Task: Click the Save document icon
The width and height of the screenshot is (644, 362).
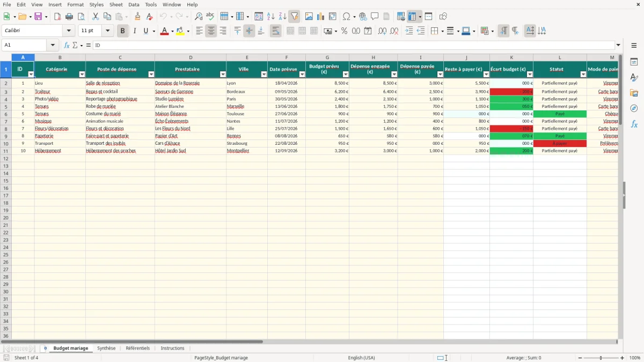Action: (x=38, y=17)
